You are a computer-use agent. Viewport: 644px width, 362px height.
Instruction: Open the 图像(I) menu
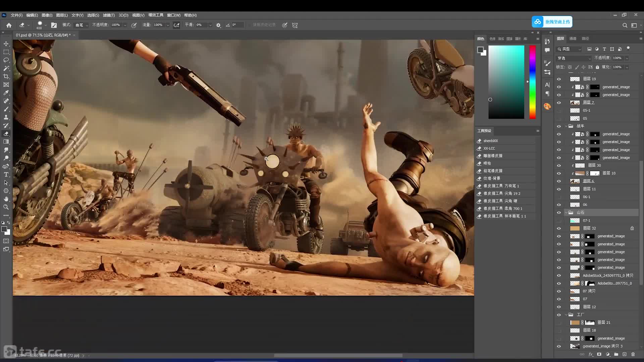tap(47, 15)
